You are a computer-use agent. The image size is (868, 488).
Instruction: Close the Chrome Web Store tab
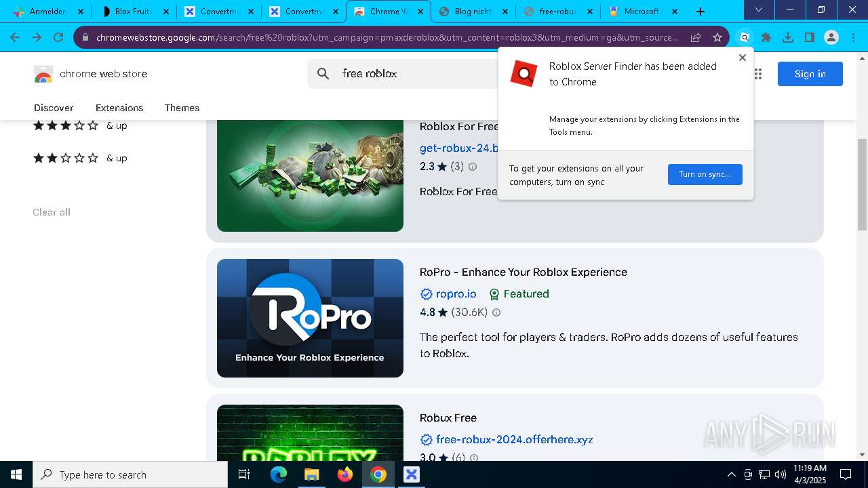coord(420,12)
